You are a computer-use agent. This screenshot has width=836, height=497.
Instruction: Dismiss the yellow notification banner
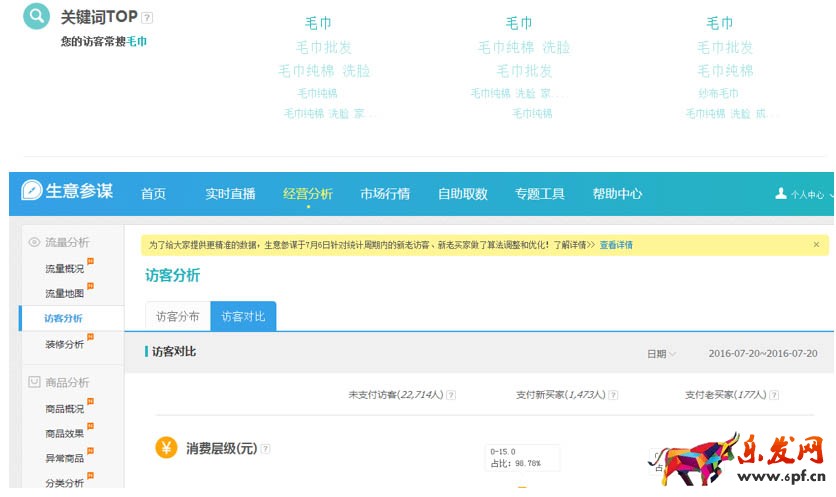[x=816, y=244]
